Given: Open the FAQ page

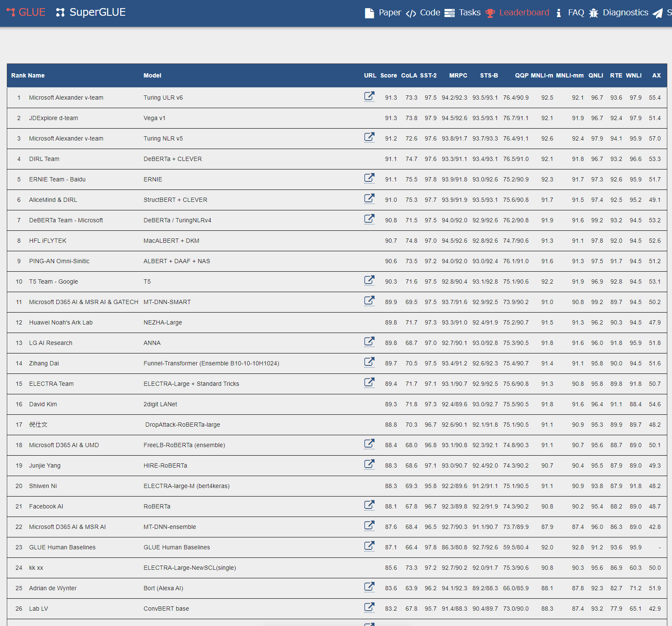Looking at the screenshot, I should point(576,12).
